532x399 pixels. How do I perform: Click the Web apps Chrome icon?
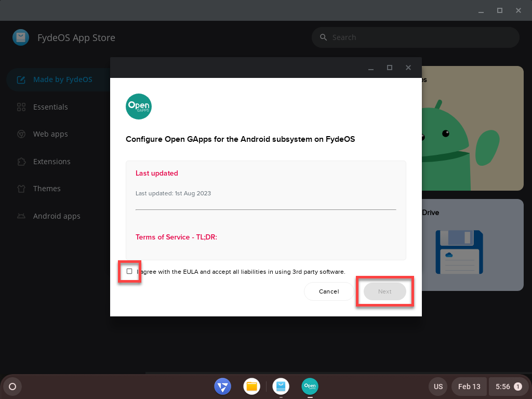coord(21,135)
